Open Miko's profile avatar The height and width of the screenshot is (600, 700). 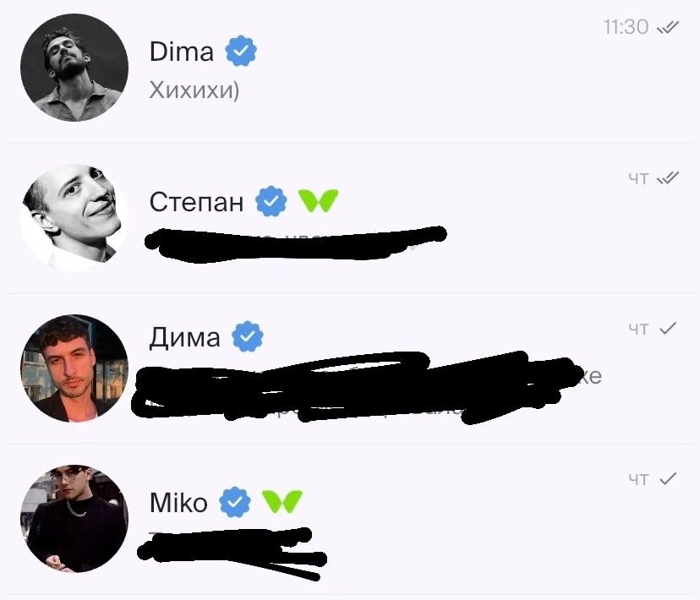point(74,518)
